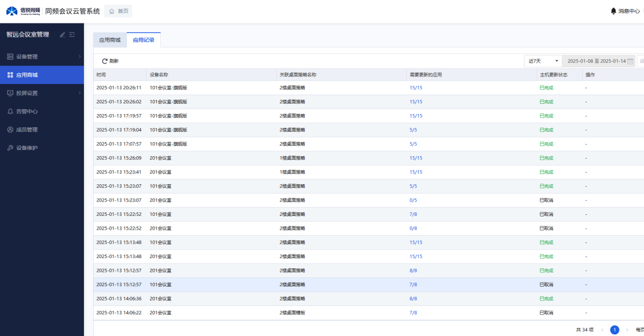Click the page 1 pagination button
Image resolution: width=644 pixels, height=336 pixels.
pyautogui.click(x=614, y=330)
